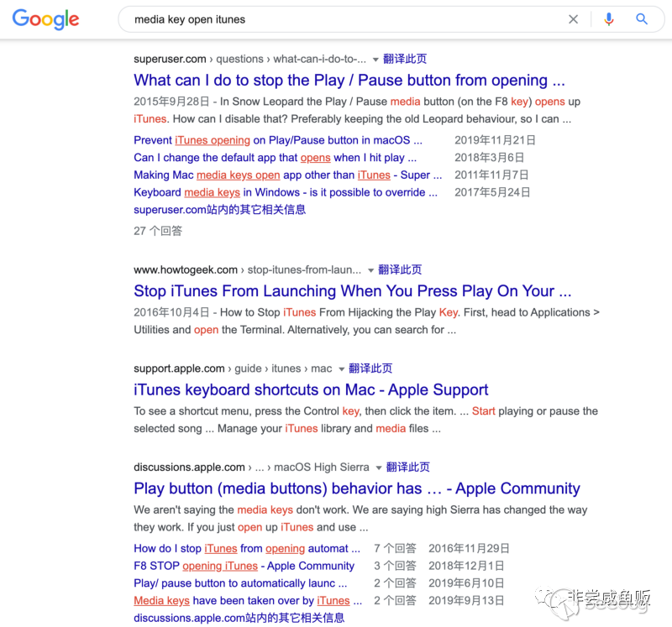Open 'superuser.com站内的其它相关信息' link

220,210
